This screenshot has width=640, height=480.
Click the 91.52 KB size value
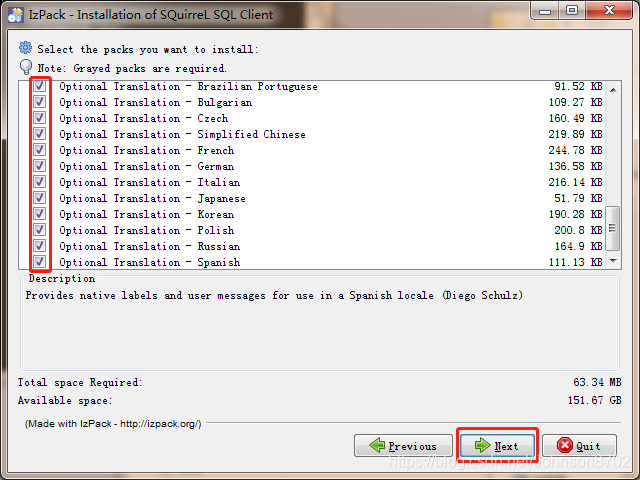pyautogui.click(x=578, y=87)
